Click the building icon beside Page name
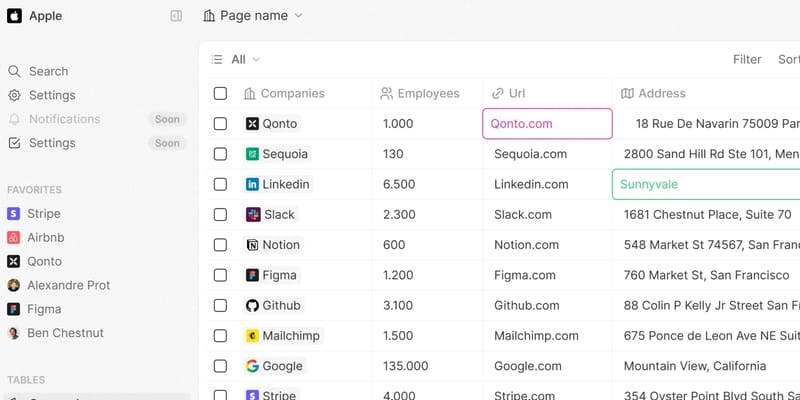Viewport: 800px width, 400px height. (x=209, y=16)
